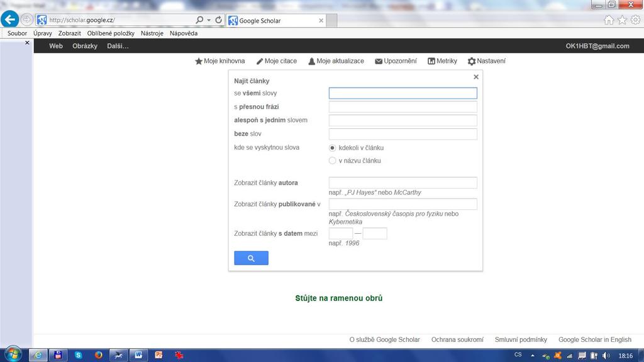Focus the 'publikované v' input field
Screen dimensions: 644x362
pos(403,204)
